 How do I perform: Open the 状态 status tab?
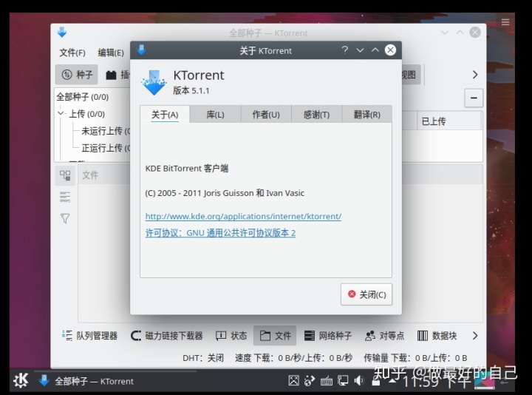coord(231,336)
